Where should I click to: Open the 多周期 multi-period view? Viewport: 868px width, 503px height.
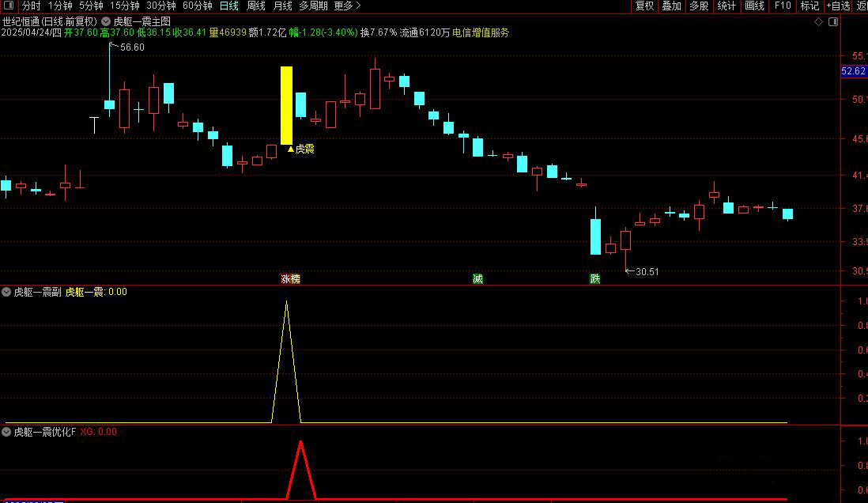313,6
